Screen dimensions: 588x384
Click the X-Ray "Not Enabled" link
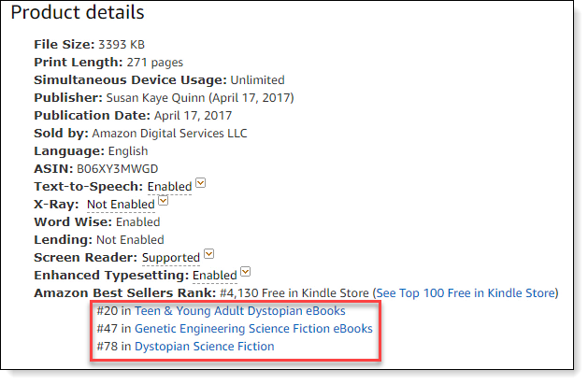tap(120, 205)
